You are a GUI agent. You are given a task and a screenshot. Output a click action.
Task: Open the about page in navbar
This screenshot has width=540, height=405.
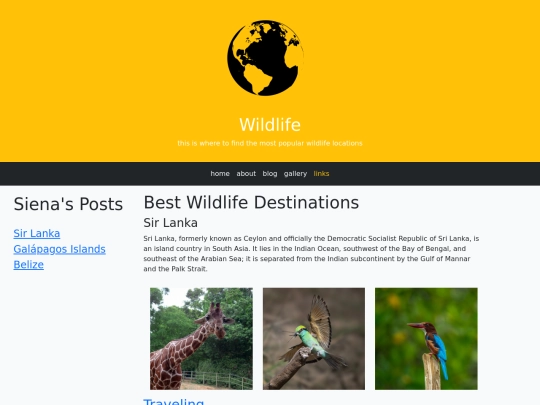pyautogui.click(x=246, y=174)
